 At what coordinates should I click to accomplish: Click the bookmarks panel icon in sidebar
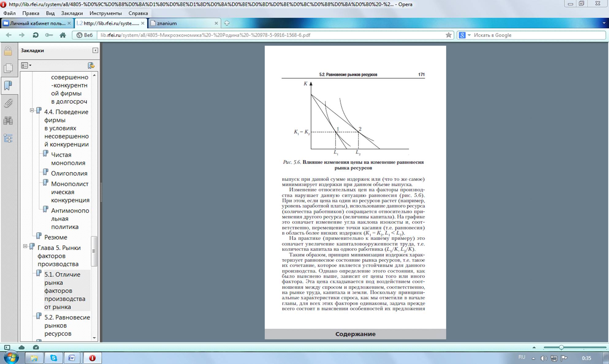8,85
